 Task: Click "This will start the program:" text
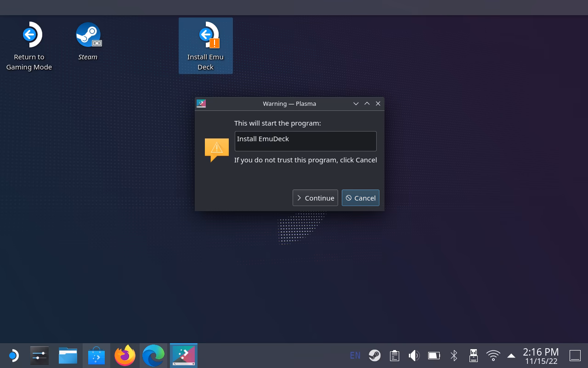click(x=277, y=123)
